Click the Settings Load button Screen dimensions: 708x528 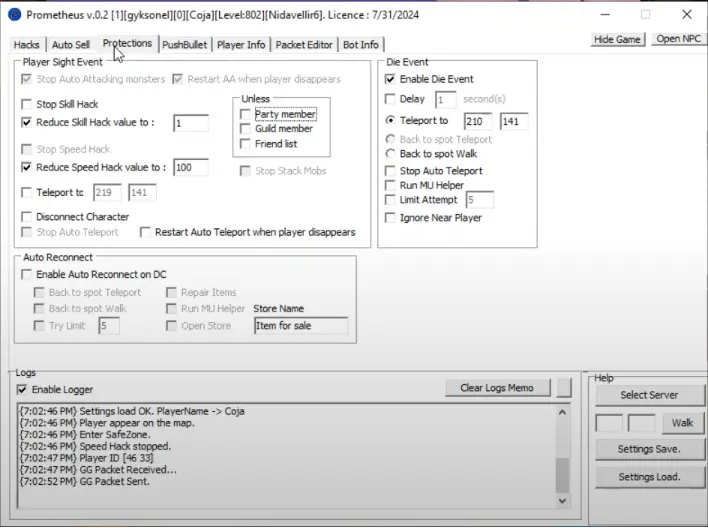(x=649, y=477)
